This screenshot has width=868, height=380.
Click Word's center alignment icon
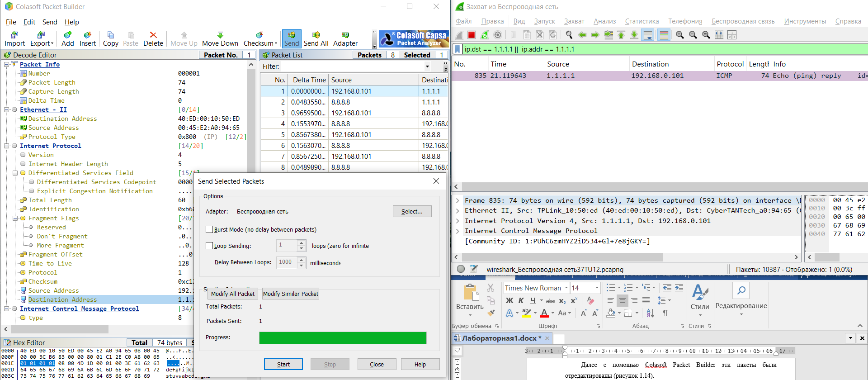623,300
